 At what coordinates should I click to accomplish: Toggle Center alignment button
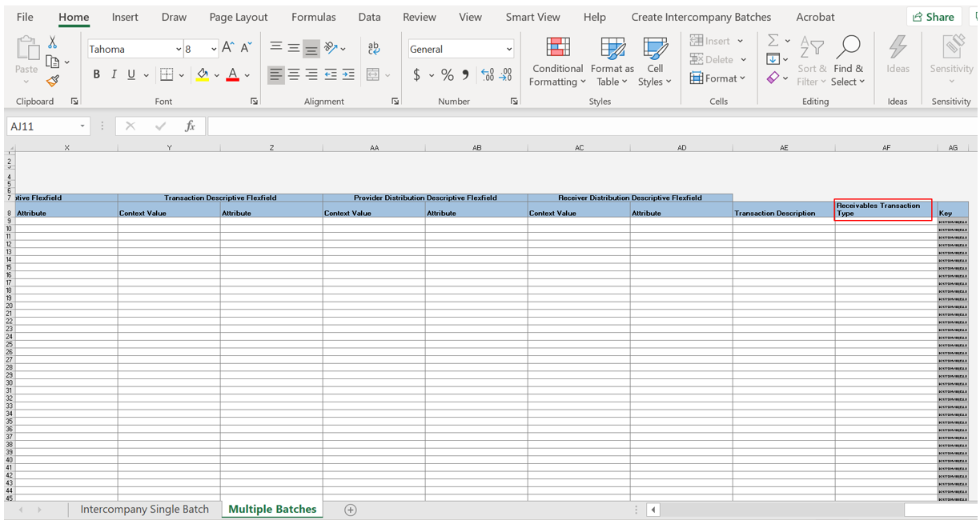tap(294, 74)
